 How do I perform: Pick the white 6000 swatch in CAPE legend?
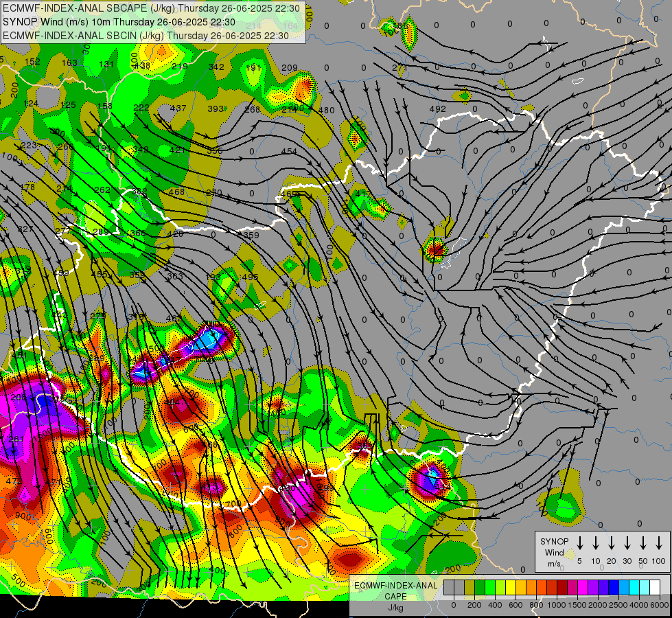pyautogui.click(x=656, y=588)
